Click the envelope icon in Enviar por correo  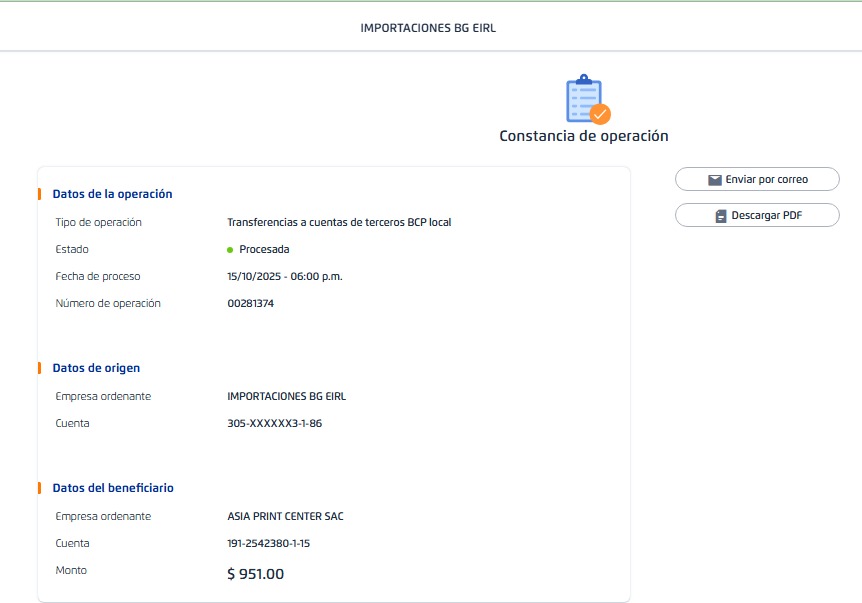[x=714, y=180]
